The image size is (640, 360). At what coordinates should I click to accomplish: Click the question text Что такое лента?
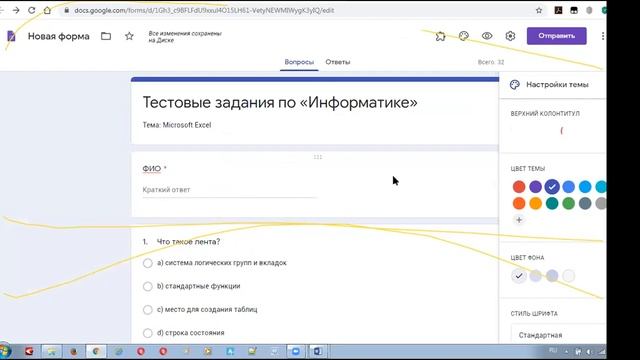click(188, 242)
